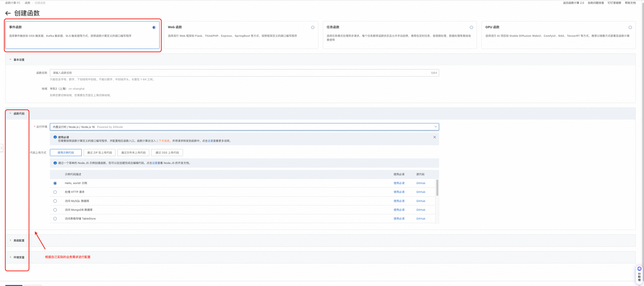This screenshot has height=286, width=644.
Task: Open the 运行环境 Node.js 16 dropdown
Action: (244, 127)
